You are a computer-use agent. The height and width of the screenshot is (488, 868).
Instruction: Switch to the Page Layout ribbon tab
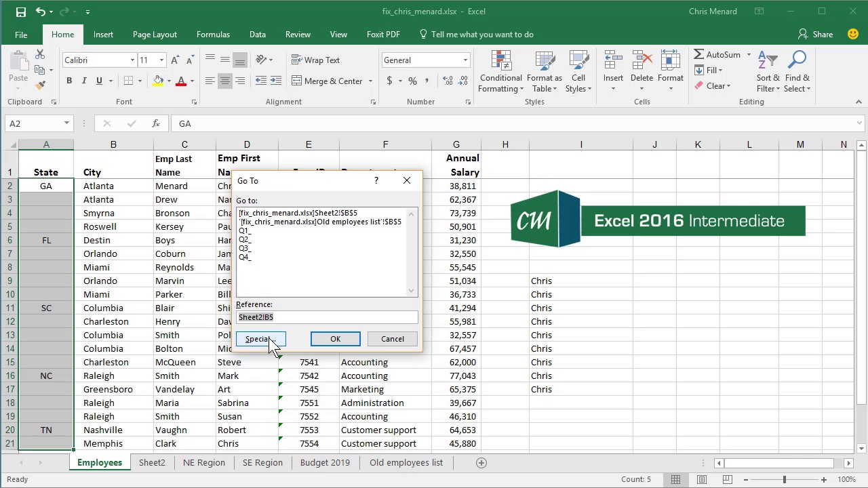(x=155, y=35)
